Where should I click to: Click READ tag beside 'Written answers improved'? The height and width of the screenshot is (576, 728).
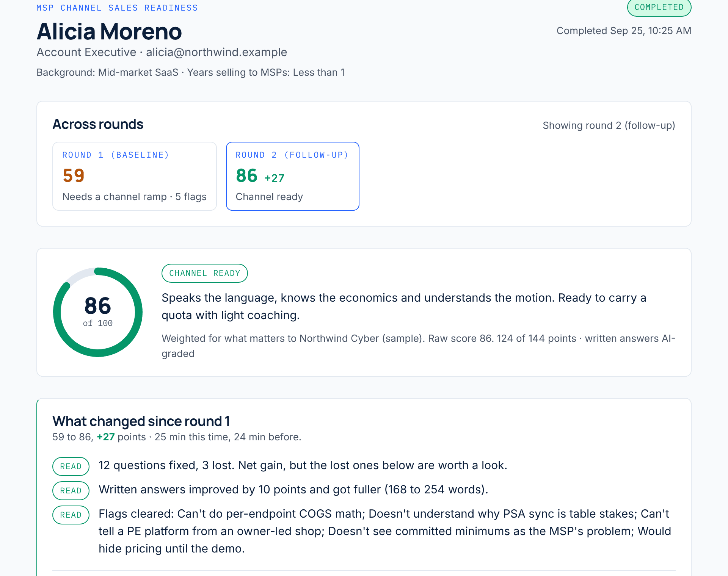pyautogui.click(x=71, y=491)
